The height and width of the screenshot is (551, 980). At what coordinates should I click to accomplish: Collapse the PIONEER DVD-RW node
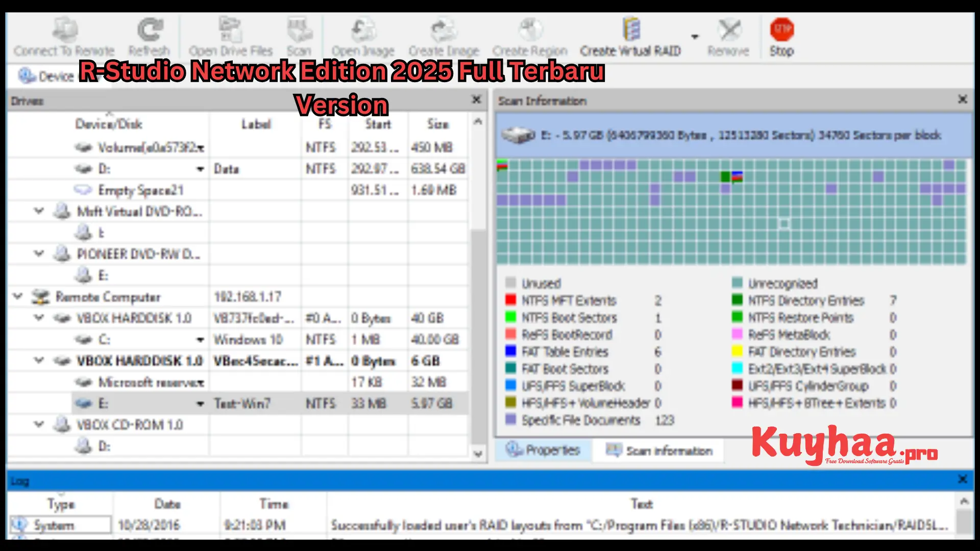coord(39,254)
